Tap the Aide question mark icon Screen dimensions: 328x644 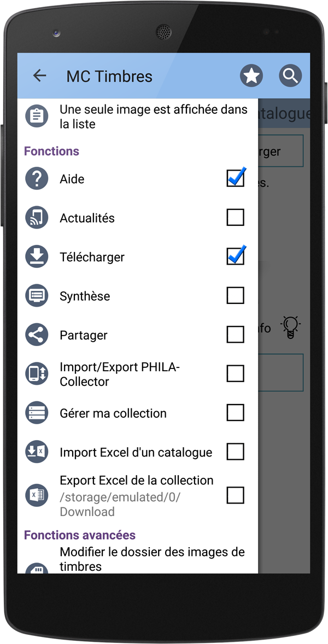37,179
